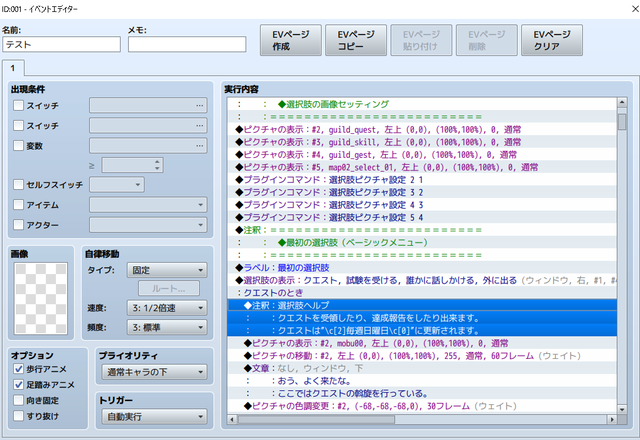The image size is (640, 440).
Task: Select the ピクチャの色調変更 #2 command line
Action: [x=422, y=406]
